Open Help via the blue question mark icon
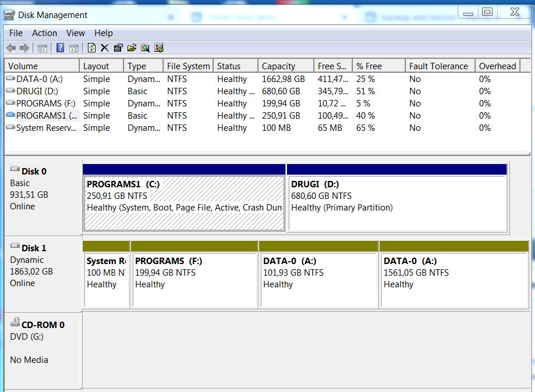535x392 pixels. [60, 48]
